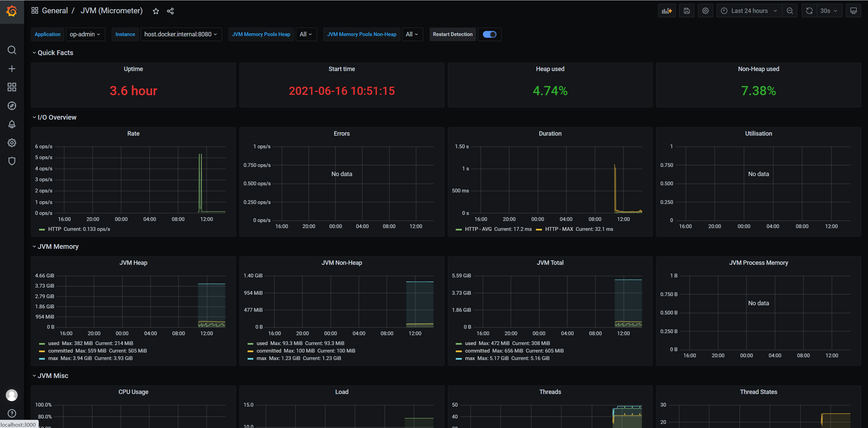868x428 pixels.
Task: Click the Add panel icon
Action: pos(667,11)
